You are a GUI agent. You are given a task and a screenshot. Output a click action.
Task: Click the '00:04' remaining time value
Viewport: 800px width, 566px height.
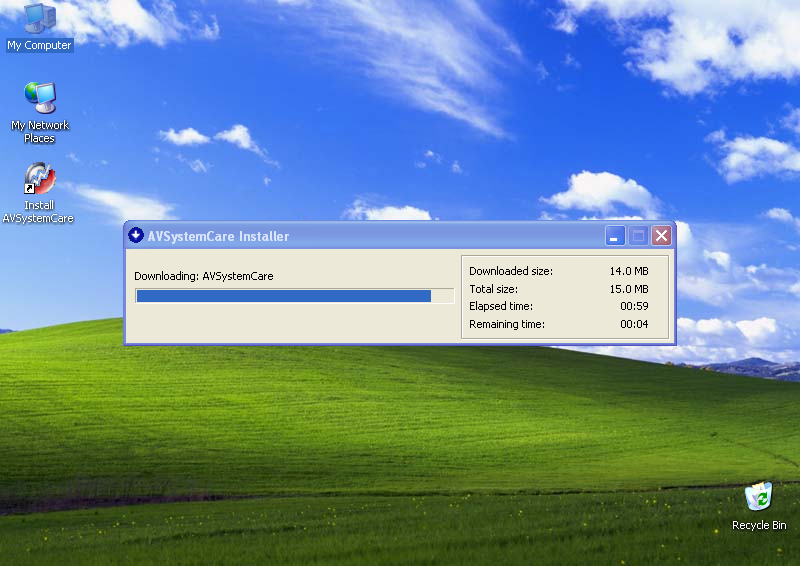(634, 324)
